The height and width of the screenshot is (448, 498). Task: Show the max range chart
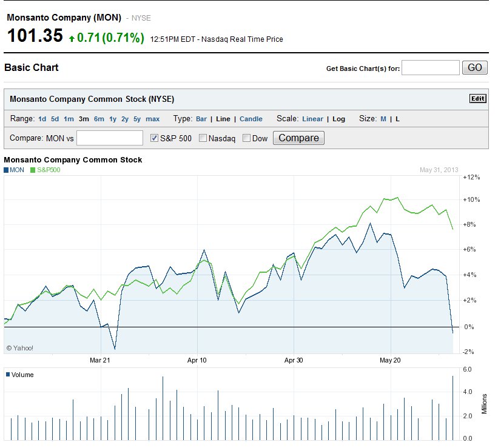coord(152,119)
